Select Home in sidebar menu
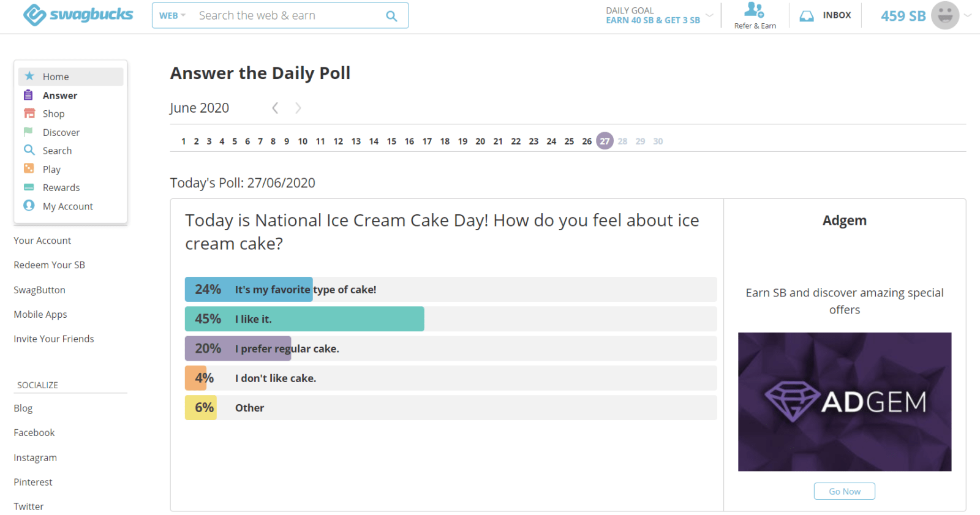 point(56,77)
